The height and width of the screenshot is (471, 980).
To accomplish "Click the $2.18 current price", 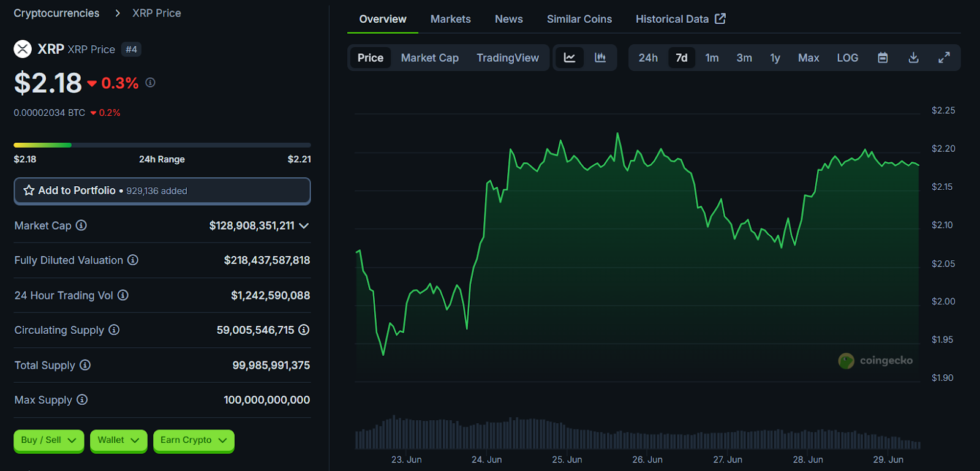I will [x=48, y=83].
